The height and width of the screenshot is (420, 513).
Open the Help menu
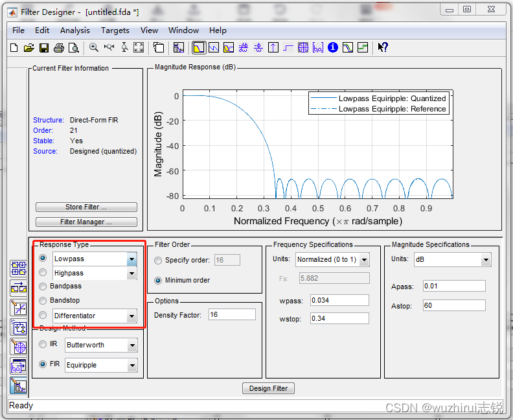[218, 30]
